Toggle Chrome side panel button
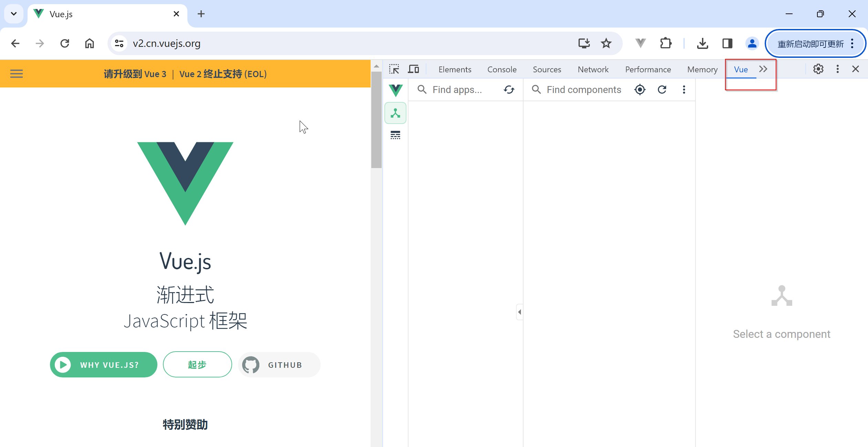The width and height of the screenshot is (868, 447). click(x=727, y=43)
